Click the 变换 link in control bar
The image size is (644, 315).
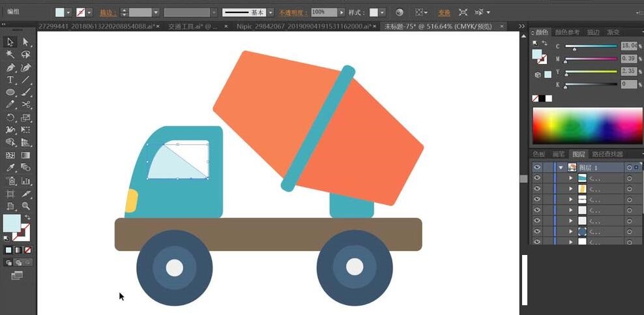click(x=444, y=12)
